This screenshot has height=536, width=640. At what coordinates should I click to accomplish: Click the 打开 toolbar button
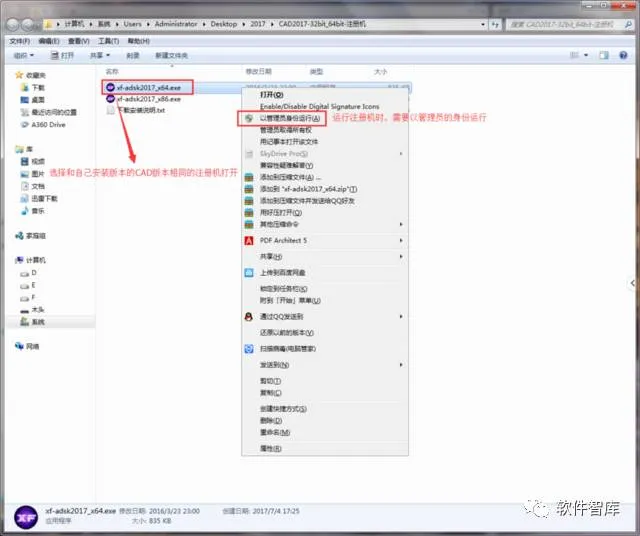[x=62, y=55]
